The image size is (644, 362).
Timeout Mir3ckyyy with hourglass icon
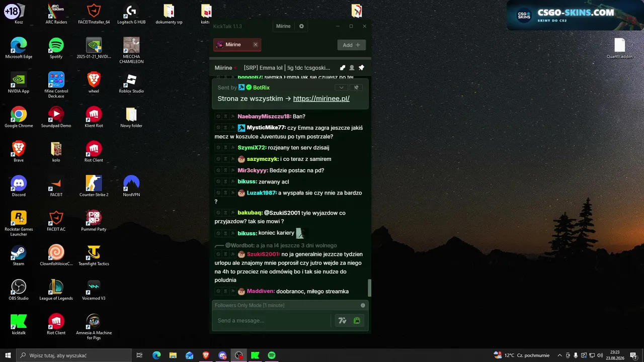pyautogui.click(x=225, y=170)
